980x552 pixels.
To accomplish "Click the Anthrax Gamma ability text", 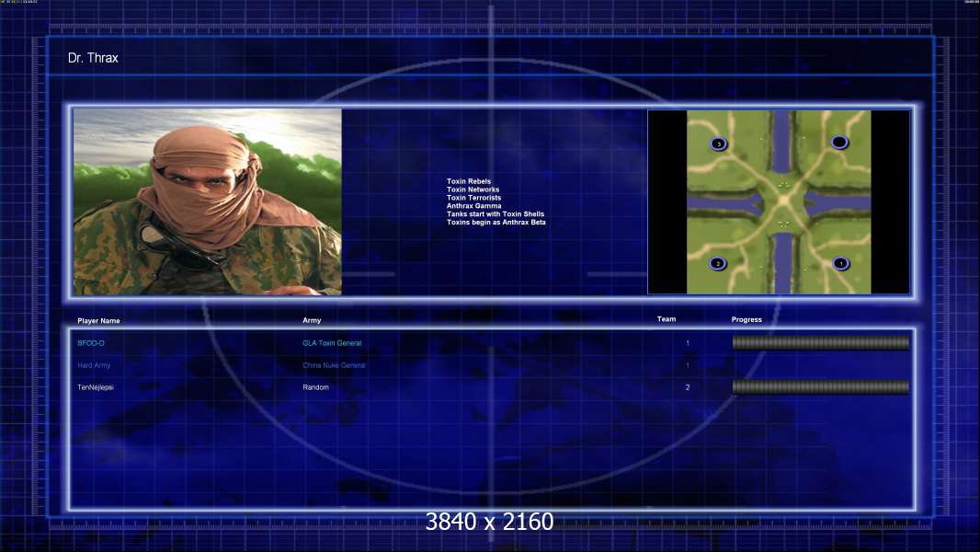I will click(473, 206).
